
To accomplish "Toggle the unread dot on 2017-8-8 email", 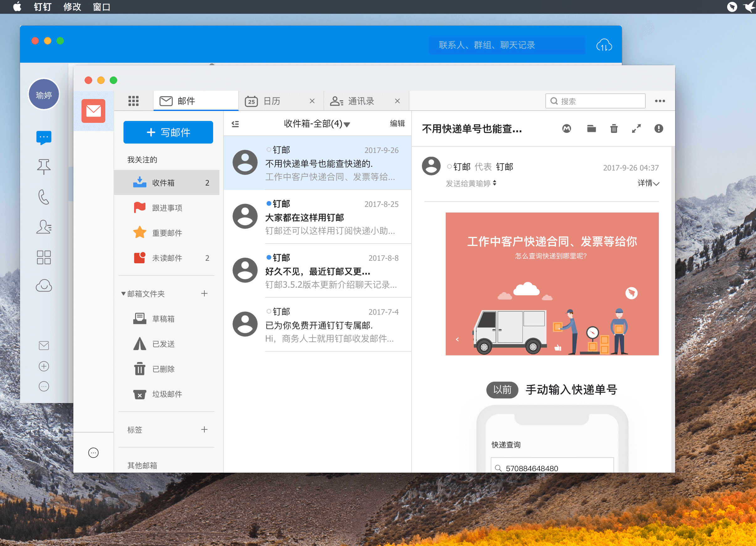I will tap(269, 257).
